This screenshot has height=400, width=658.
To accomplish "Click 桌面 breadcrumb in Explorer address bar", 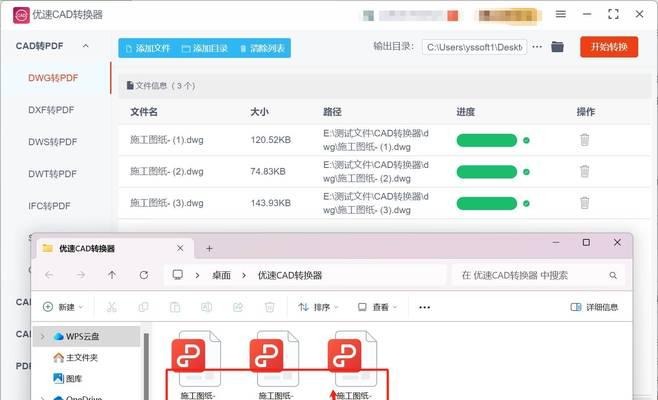I will [x=222, y=275].
